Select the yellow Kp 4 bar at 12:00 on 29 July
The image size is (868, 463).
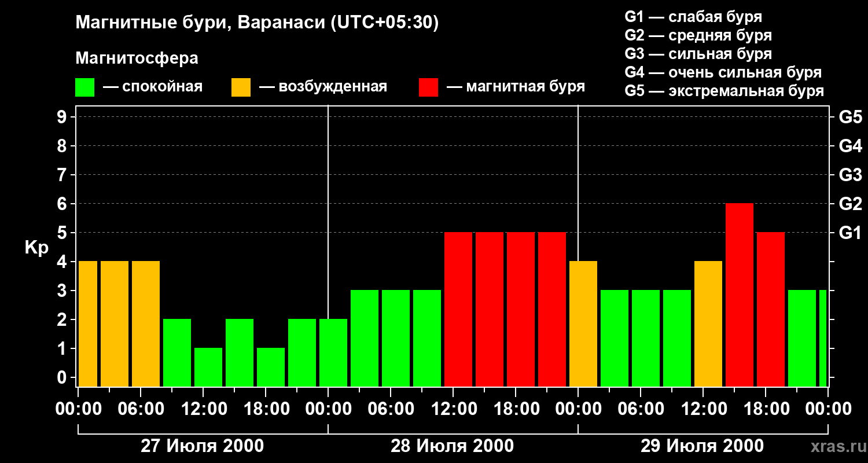point(708,324)
